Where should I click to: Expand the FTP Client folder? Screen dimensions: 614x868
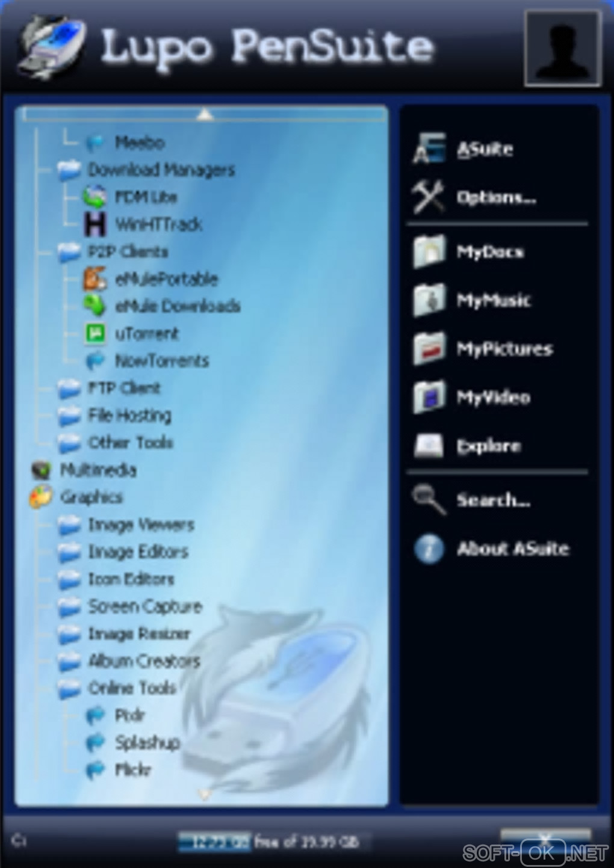click(69, 388)
